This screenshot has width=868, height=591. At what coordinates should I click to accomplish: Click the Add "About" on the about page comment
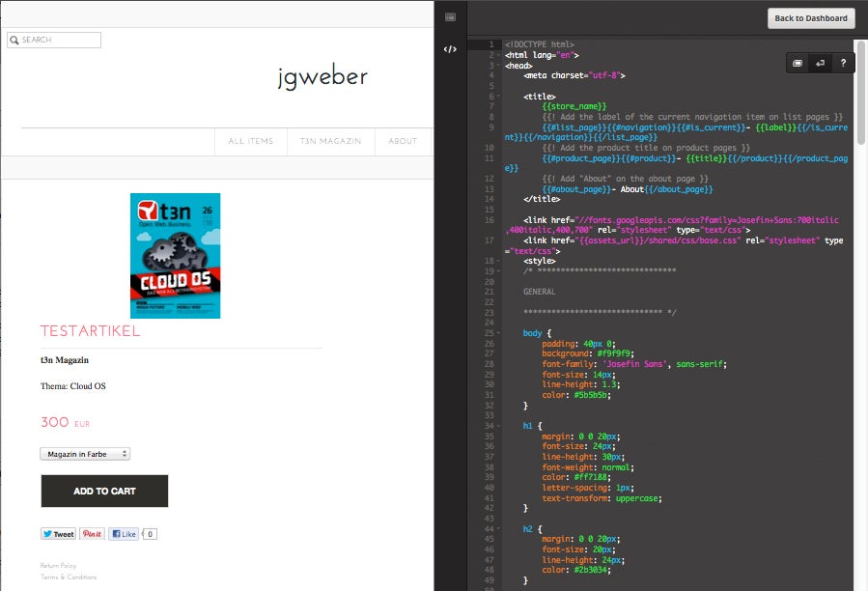click(625, 179)
